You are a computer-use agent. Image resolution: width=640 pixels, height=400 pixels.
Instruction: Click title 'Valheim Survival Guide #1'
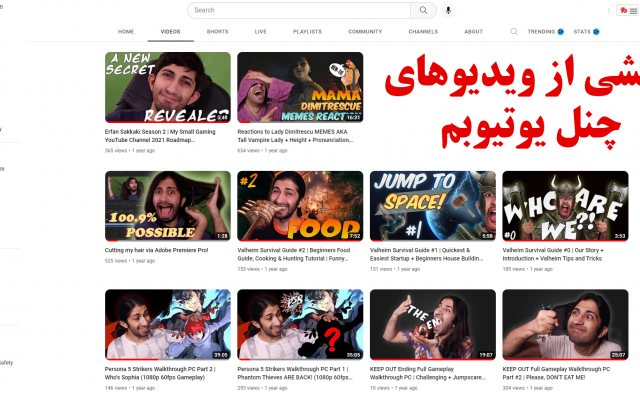point(427,254)
